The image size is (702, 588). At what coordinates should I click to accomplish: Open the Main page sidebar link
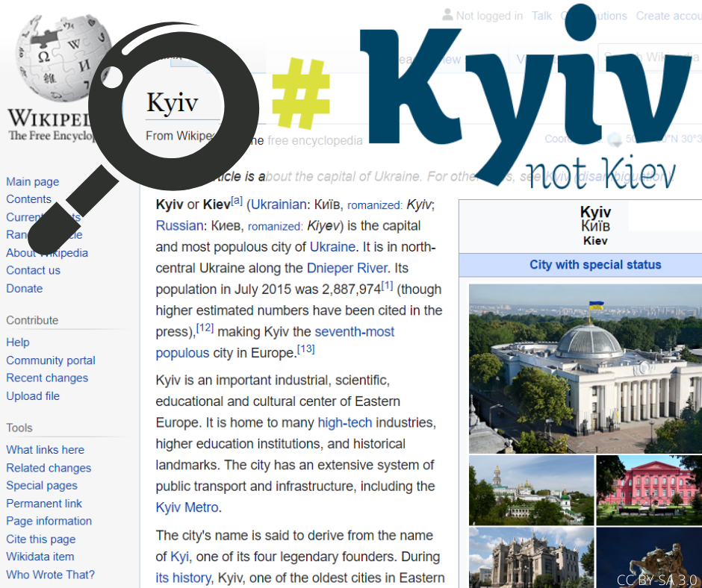[32, 181]
